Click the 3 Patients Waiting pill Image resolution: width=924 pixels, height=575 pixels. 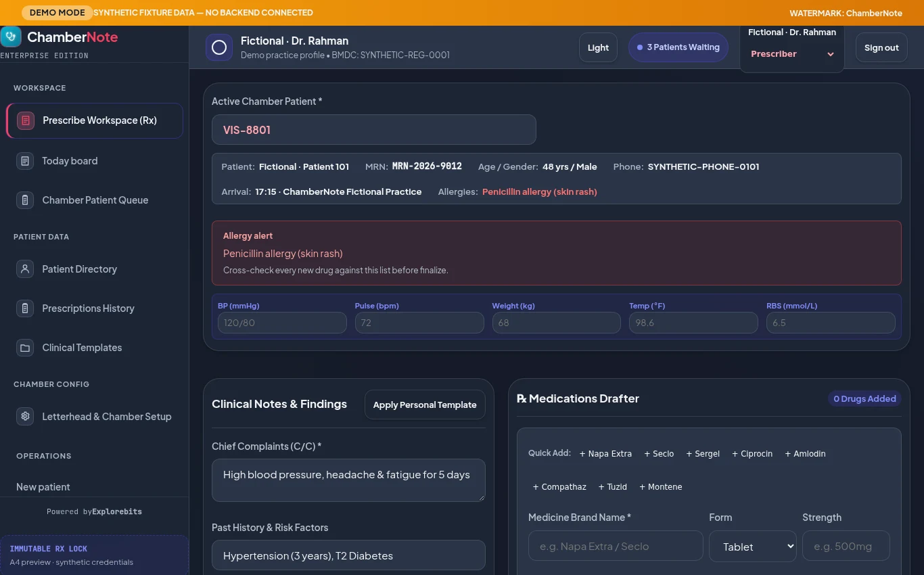(x=678, y=47)
